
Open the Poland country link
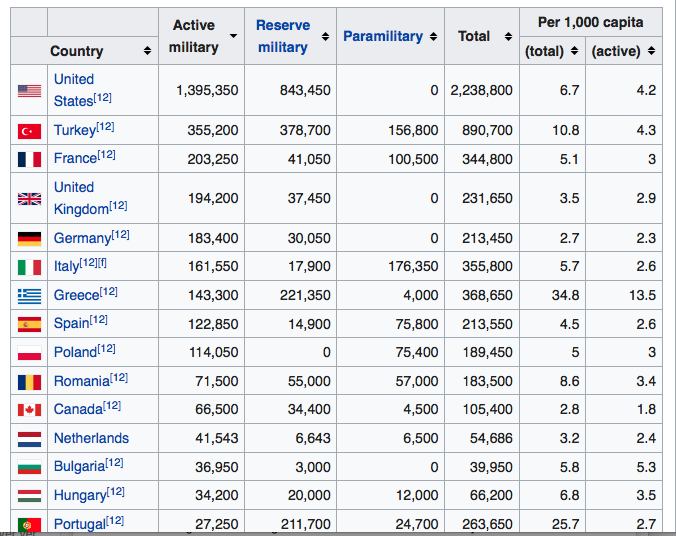pyautogui.click(x=75, y=352)
